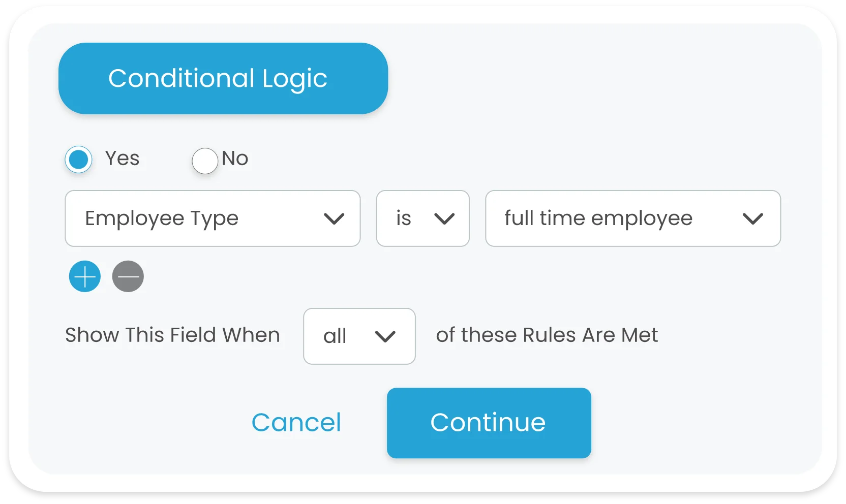Screen dimensions: 846x504
Task: Select the No radio button
Action: point(204,161)
